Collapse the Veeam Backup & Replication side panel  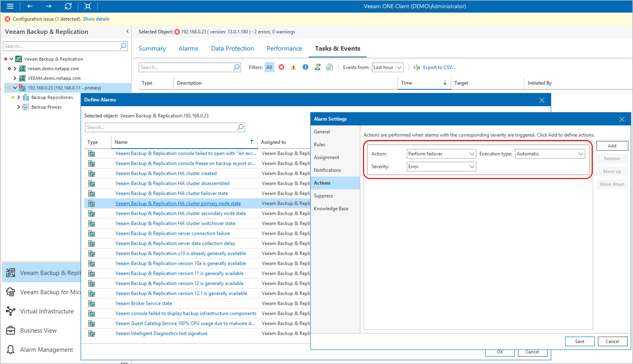(x=128, y=32)
